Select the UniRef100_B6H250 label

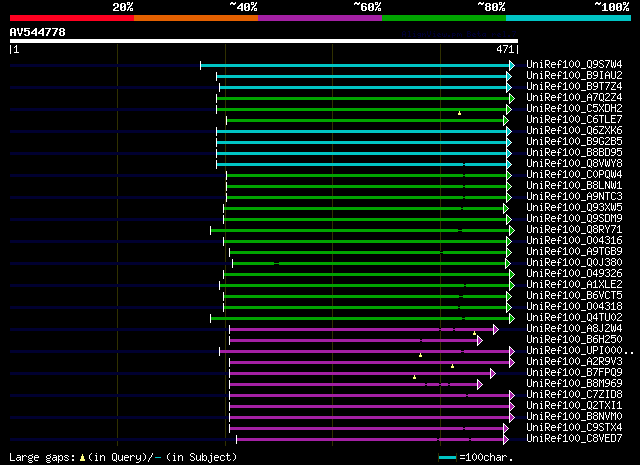pyautogui.click(x=574, y=340)
